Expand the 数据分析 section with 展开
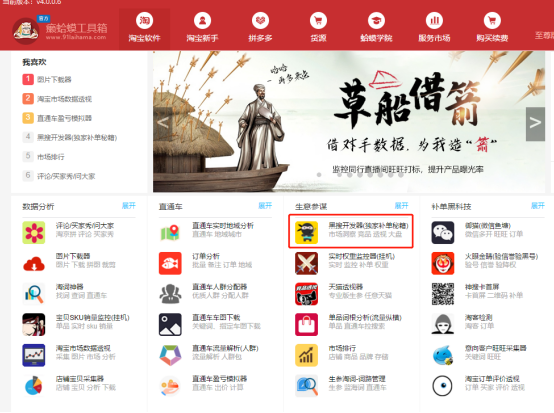Screen dimensions: 554x413 pos(129,206)
